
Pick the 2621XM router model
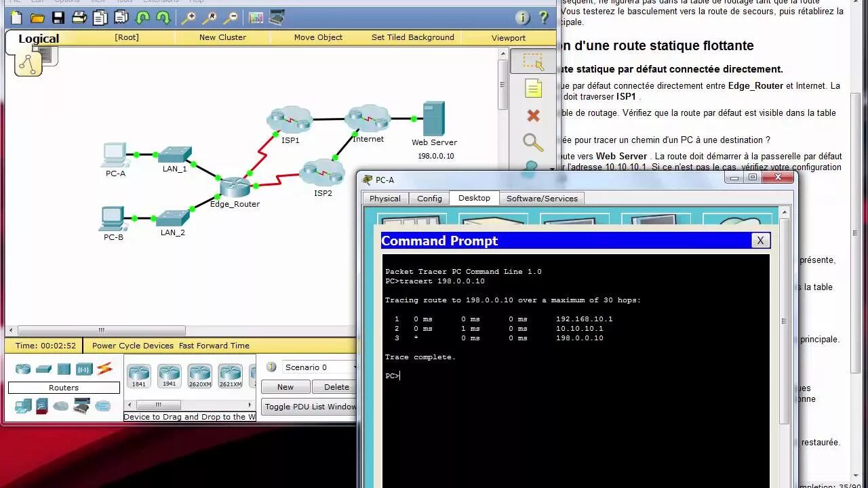(230, 376)
